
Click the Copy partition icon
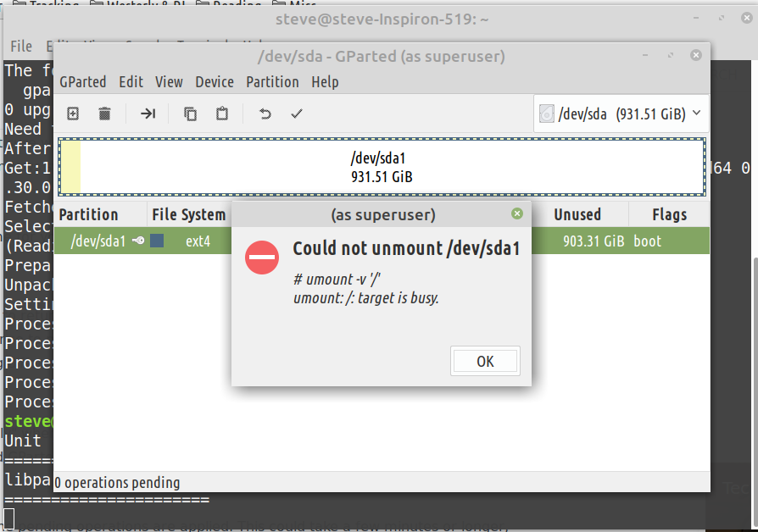pyautogui.click(x=191, y=114)
